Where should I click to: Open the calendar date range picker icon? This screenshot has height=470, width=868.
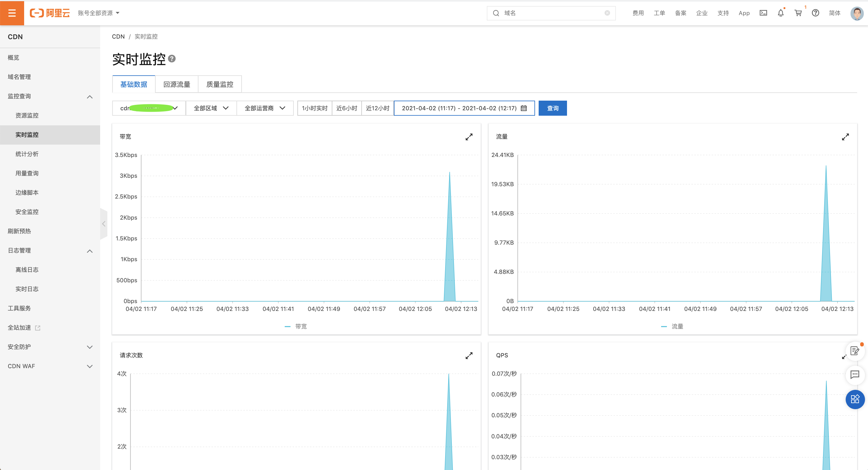click(x=524, y=108)
